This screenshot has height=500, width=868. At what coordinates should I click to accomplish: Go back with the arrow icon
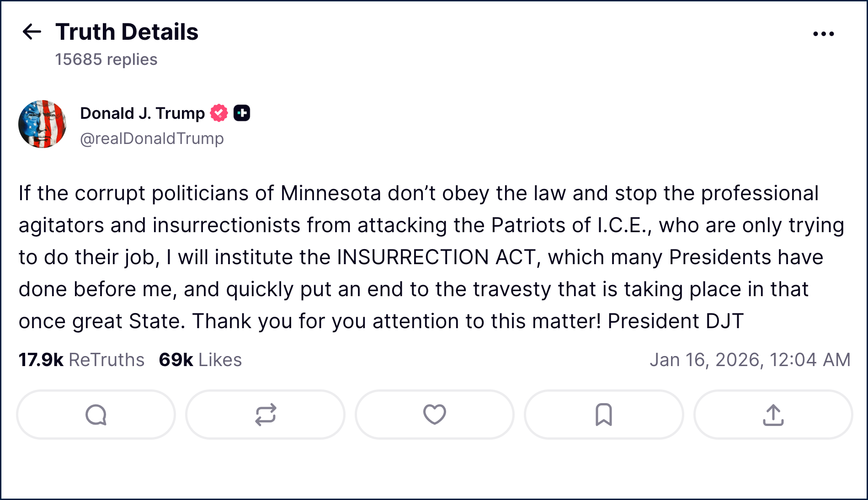point(31,32)
